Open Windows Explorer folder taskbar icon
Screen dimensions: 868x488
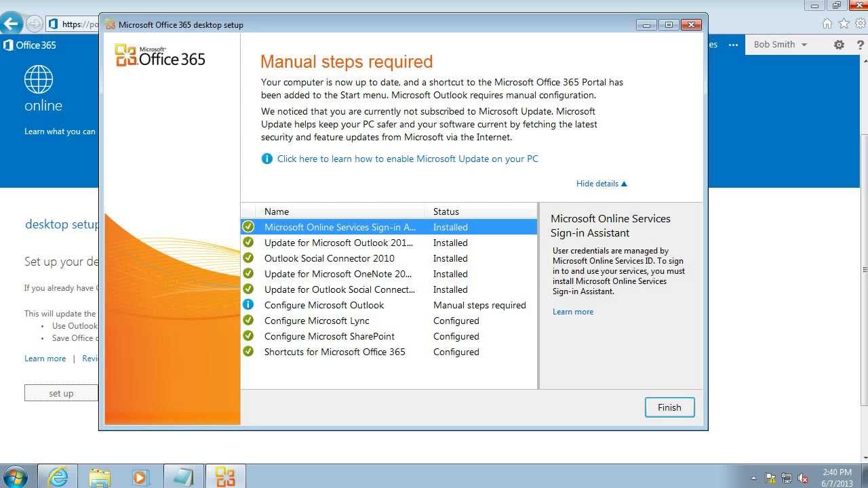99,477
